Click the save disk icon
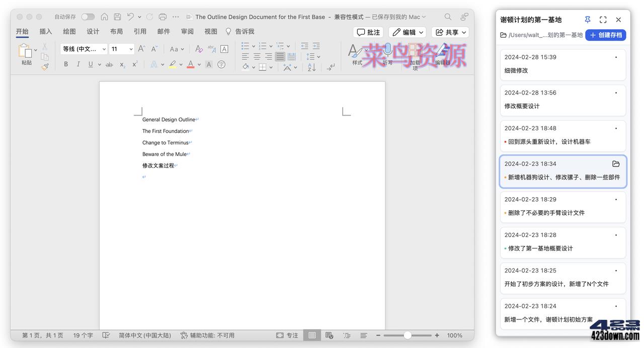Viewport: 644px width, 348px height. (117, 17)
